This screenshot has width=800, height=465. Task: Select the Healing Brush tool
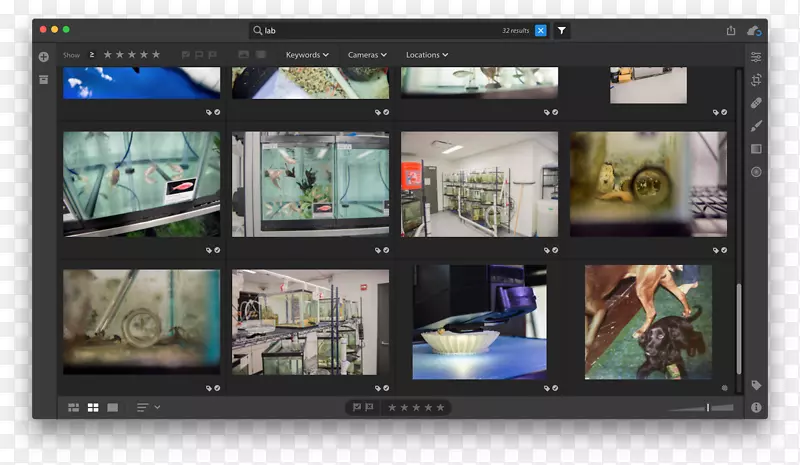click(x=756, y=103)
